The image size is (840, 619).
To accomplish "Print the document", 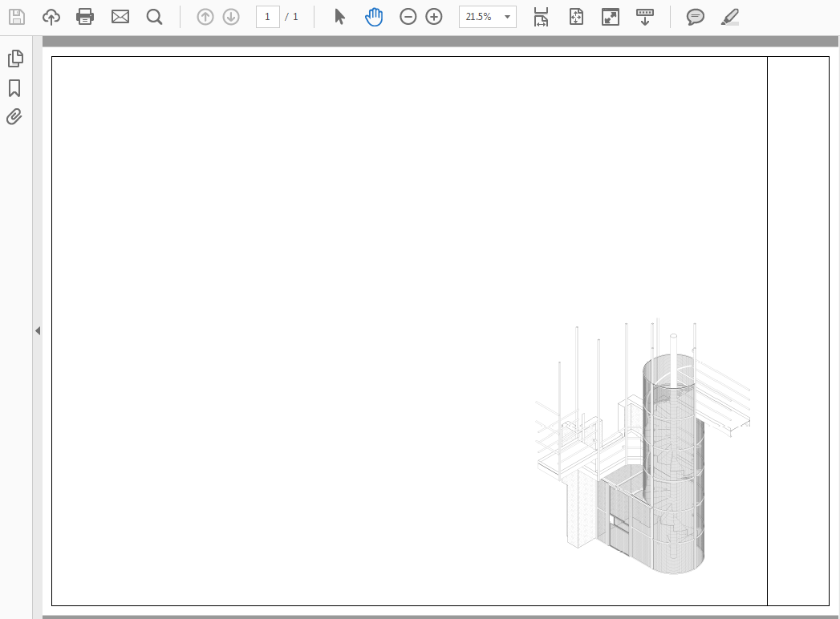I will point(85,17).
